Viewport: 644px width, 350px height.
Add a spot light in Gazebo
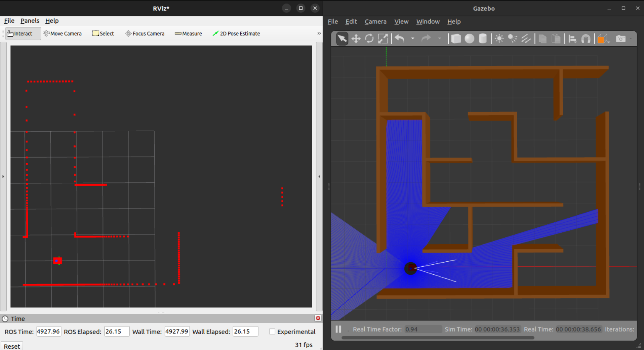(x=513, y=39)
